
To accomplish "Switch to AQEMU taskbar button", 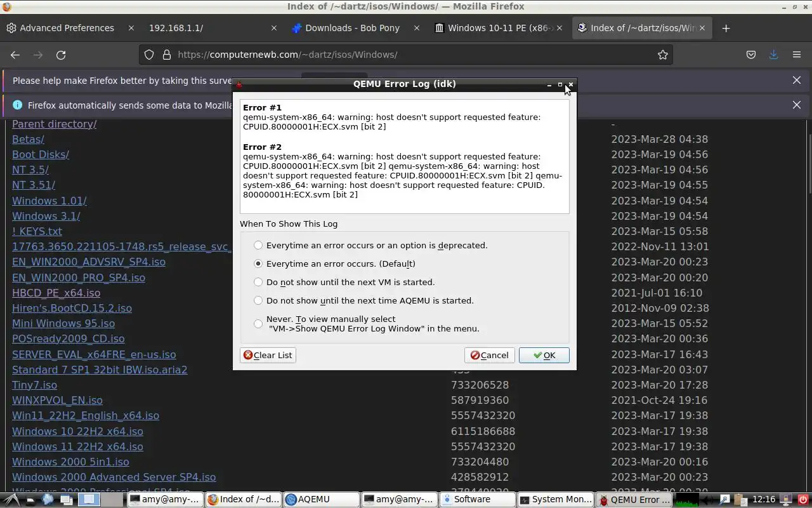I will 321,499.
